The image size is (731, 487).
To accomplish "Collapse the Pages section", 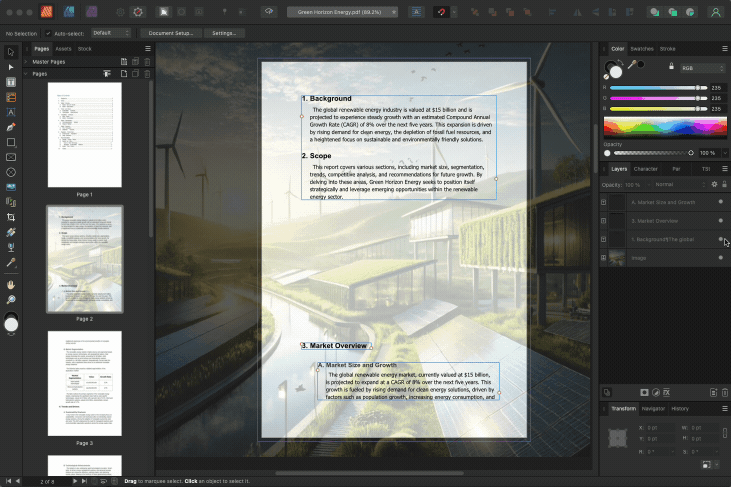I will coord(26,74).
